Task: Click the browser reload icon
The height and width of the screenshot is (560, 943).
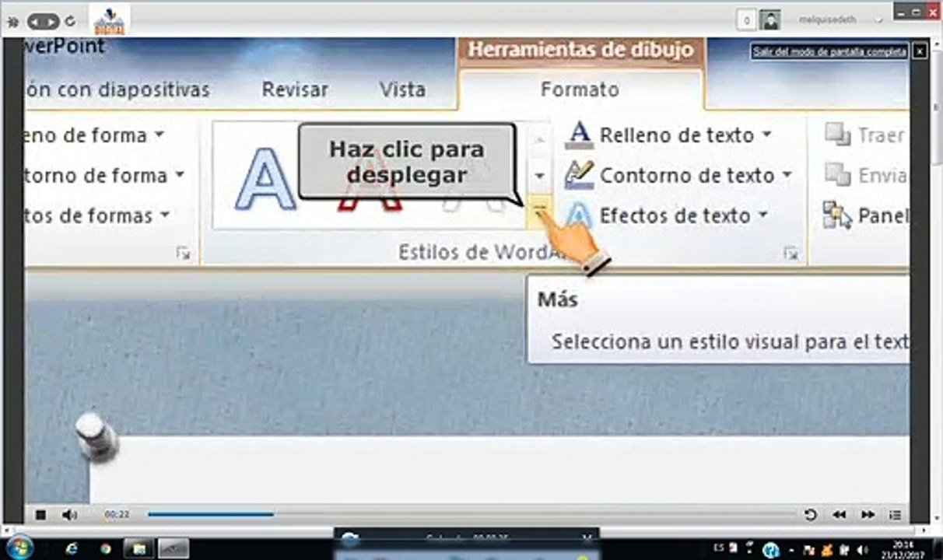Action: click(x=72, y=22)
